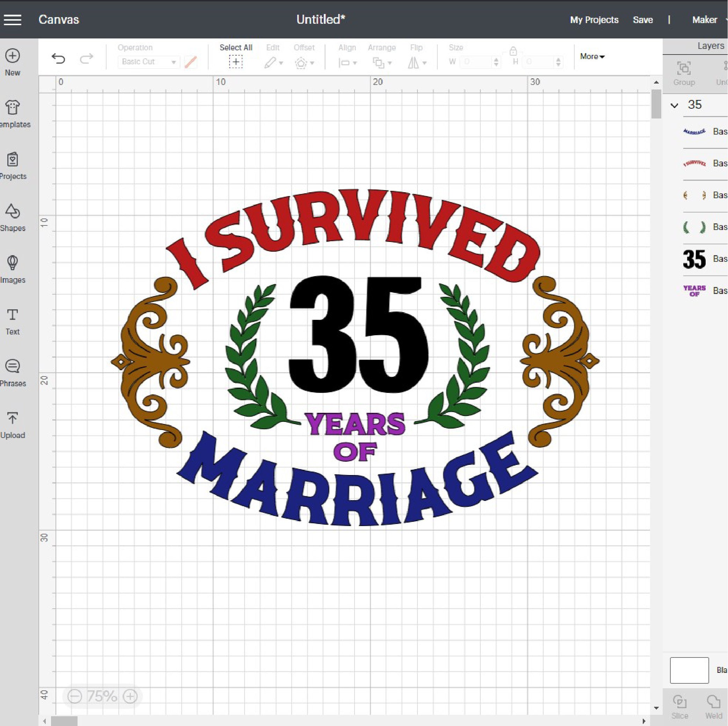
Task: Select the I SURVIVED layer thumbnail
Action: (694, 163)
